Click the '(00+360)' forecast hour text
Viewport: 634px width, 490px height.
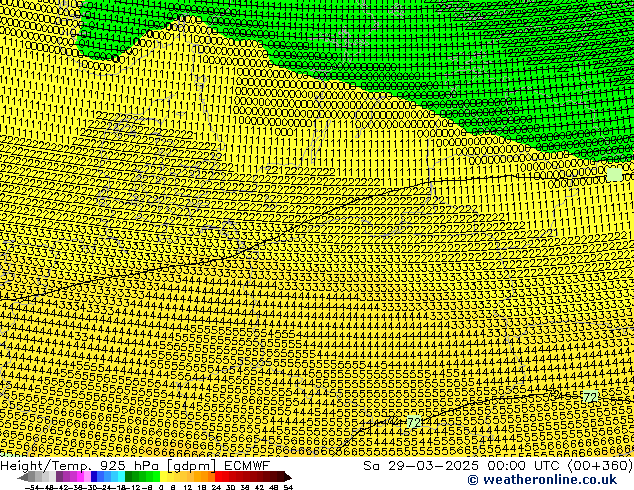600,466
